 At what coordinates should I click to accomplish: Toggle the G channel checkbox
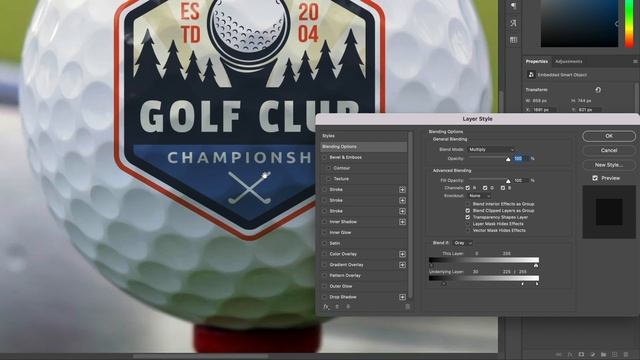(485, 188)
